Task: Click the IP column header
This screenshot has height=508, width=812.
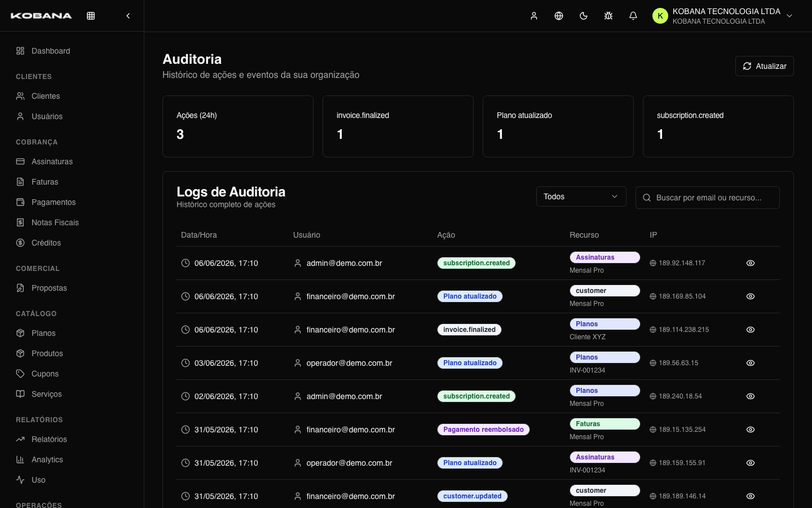Action: tap(653, 235)
